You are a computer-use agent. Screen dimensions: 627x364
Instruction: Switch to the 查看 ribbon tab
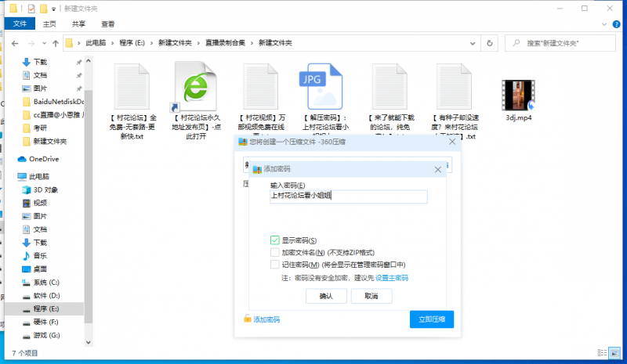pyautogui.click(x=107, y=24)
